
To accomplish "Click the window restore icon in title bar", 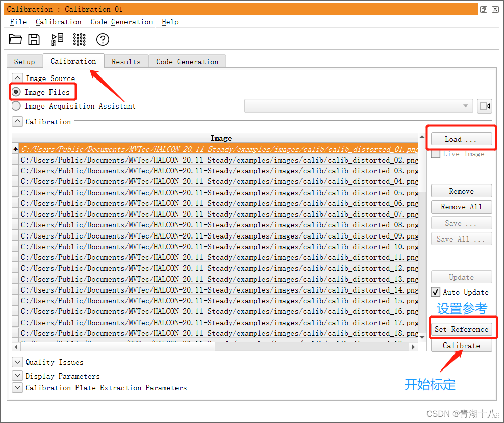I will (484, 9).
